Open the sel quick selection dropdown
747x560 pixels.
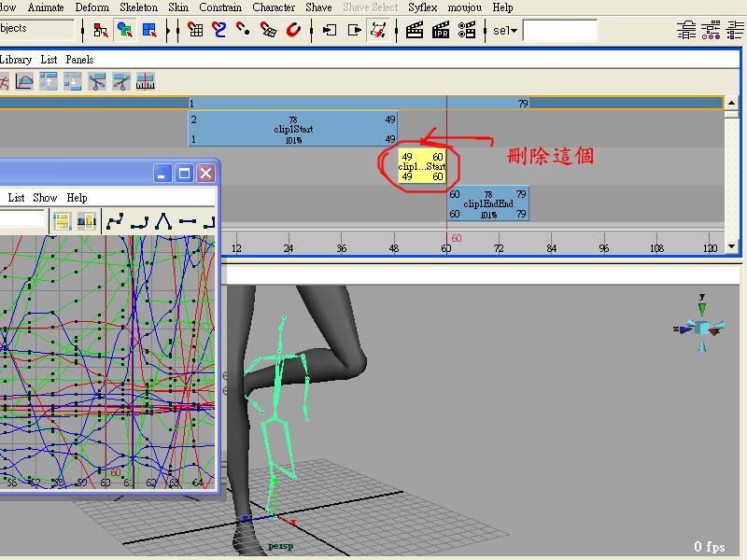coord(505,31)
